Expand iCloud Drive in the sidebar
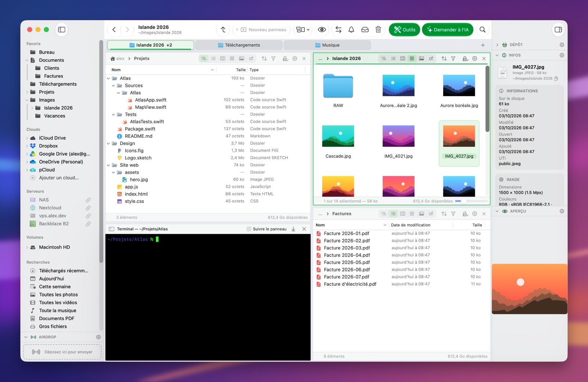This screenshot has width=588, height=382. [27, 138]
